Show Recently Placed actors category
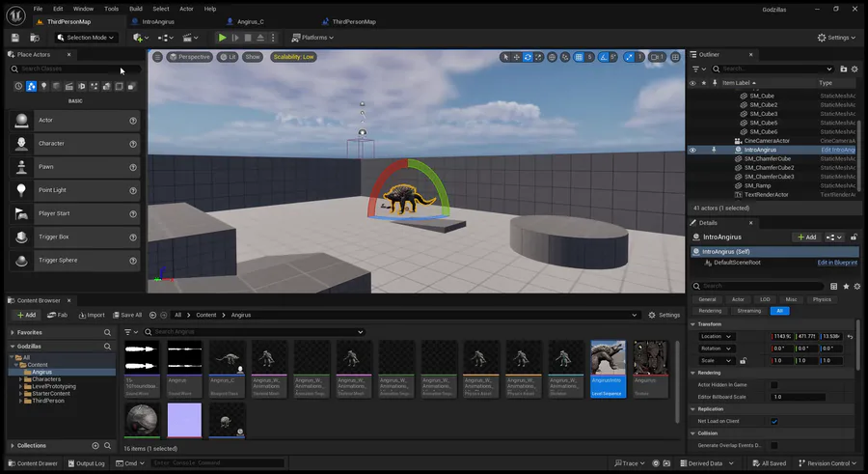868x474 pixels. 18,87
